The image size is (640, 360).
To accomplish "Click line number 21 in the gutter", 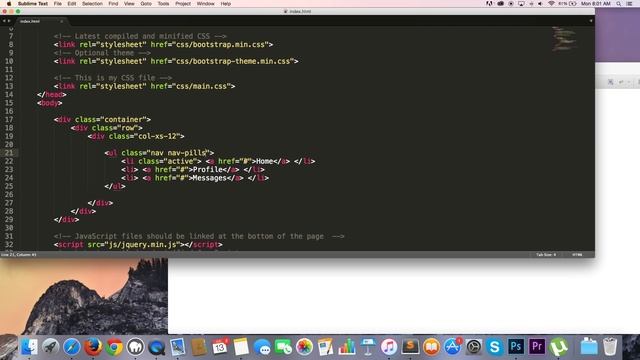I will coord(9,153).
